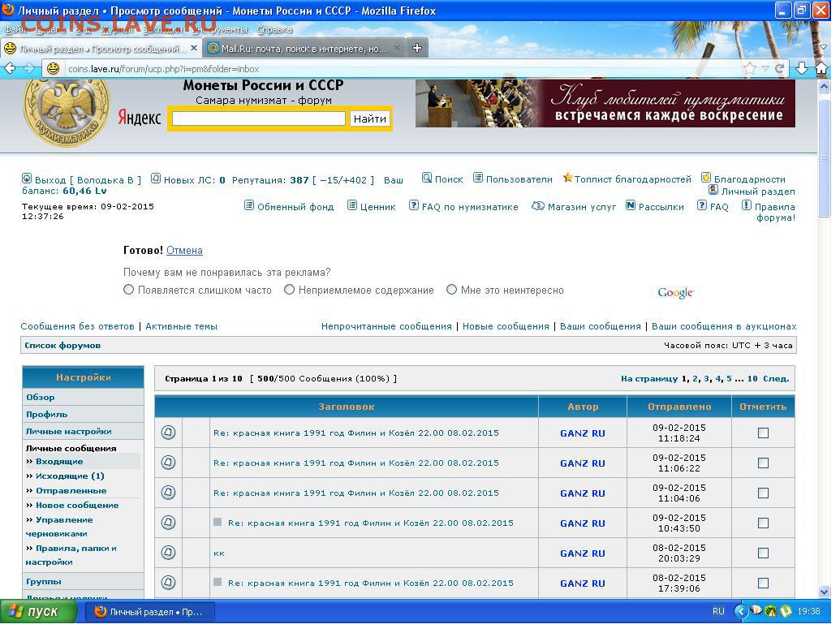Click the message icon for the 11:04:06 row
This screenshot has height=633, width=840.
point(168,492)
